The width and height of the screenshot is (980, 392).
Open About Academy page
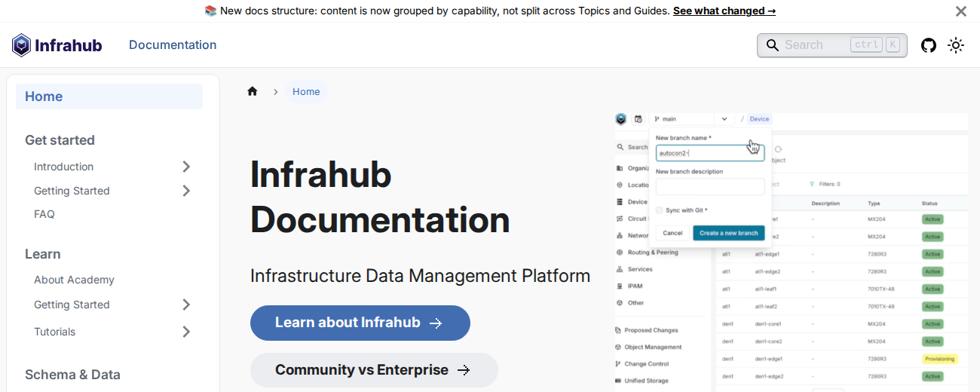point(74,280)
